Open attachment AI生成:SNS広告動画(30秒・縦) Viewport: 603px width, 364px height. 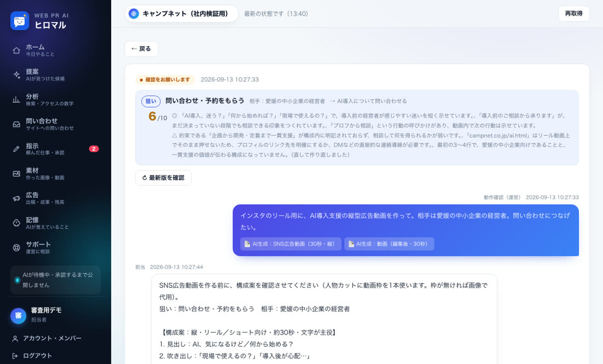click(x=291, y=244)
